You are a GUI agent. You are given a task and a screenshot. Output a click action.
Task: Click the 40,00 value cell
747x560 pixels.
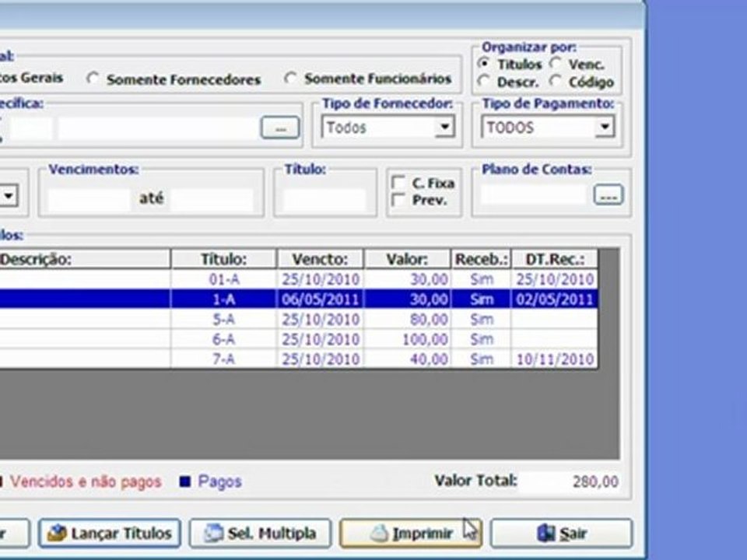point(407,359)
